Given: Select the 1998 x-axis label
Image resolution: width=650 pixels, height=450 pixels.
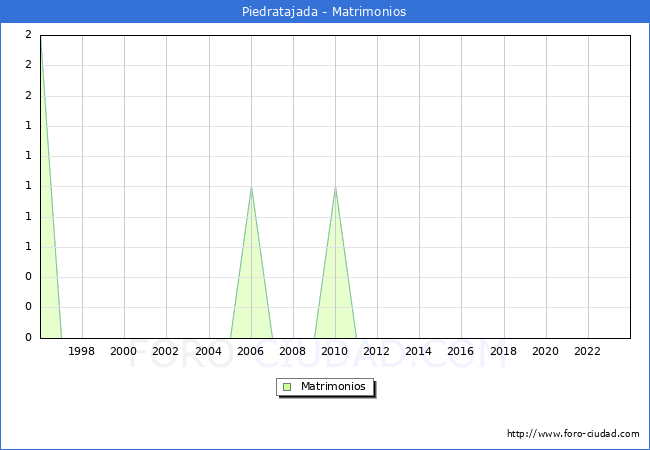Looking at the screenshot, I should tap(82, 351).
